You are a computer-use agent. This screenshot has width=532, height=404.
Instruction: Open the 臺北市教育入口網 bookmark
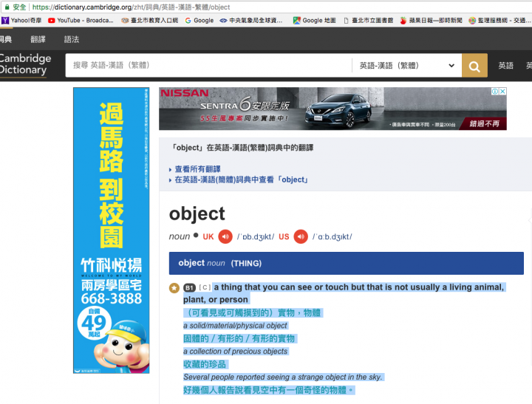click(149, 21)
